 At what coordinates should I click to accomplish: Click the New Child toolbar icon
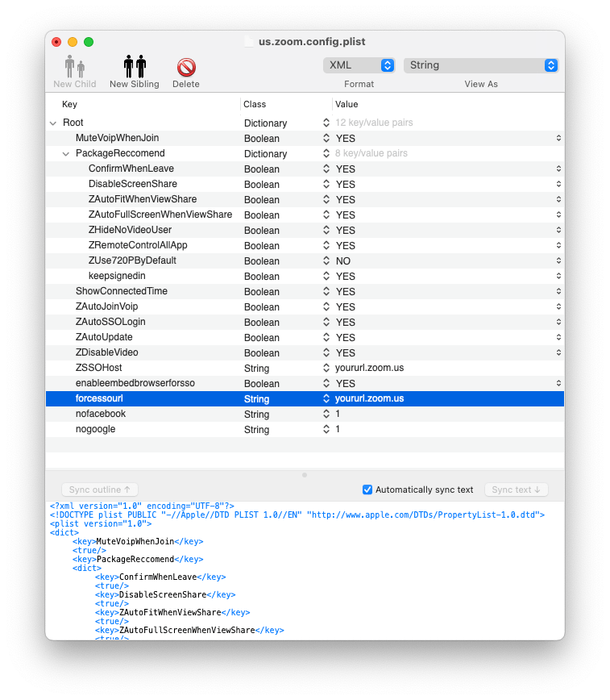[75, 68]
